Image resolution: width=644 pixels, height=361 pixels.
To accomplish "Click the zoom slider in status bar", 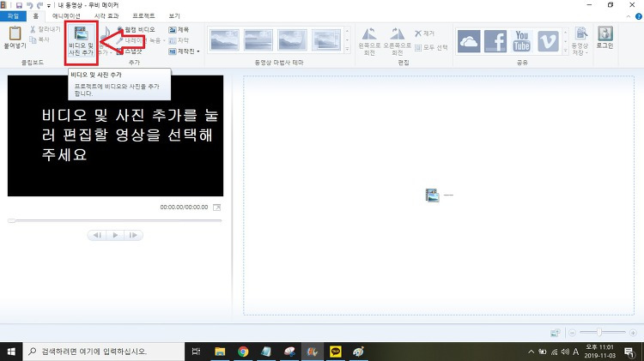I will point(599,333).
